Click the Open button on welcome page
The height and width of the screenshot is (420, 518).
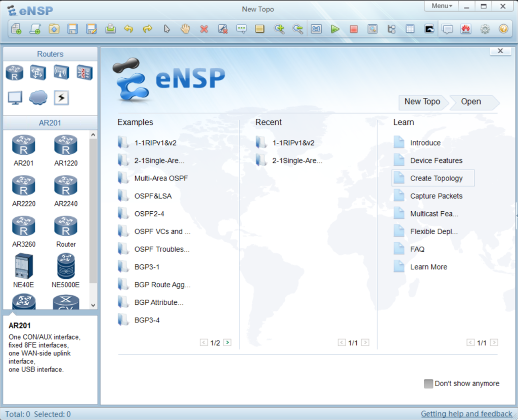pyautogui.click(x=471, y=102)
